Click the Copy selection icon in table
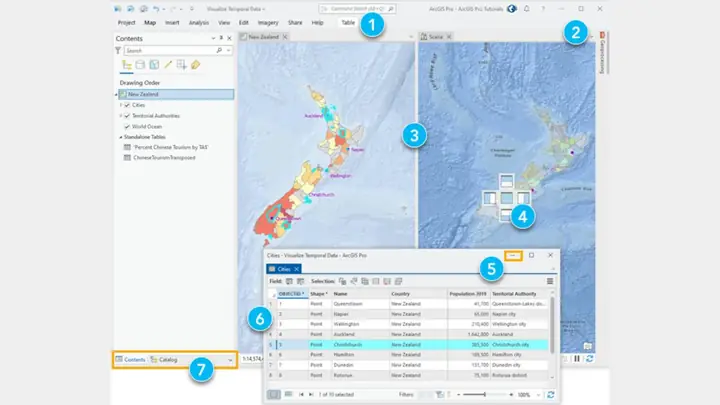Screen dimensions: 720x405 (399, 281)
